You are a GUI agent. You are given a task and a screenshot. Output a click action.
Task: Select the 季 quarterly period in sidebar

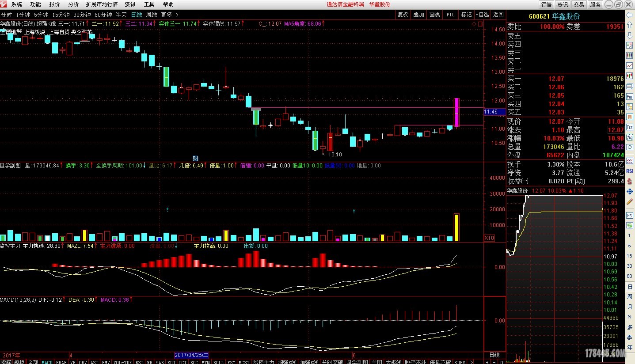630,337
